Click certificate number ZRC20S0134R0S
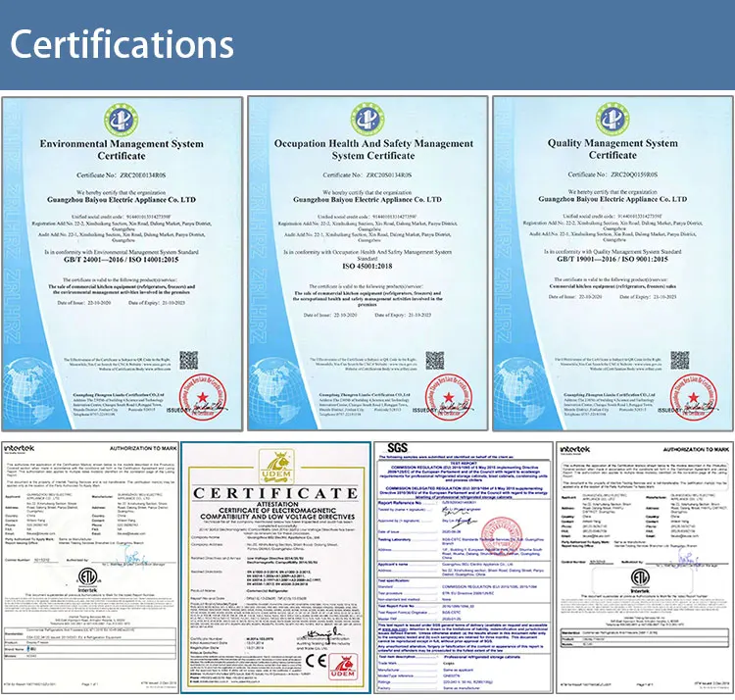This screenshot has height=700, width=735. click(x=389, y=175)
